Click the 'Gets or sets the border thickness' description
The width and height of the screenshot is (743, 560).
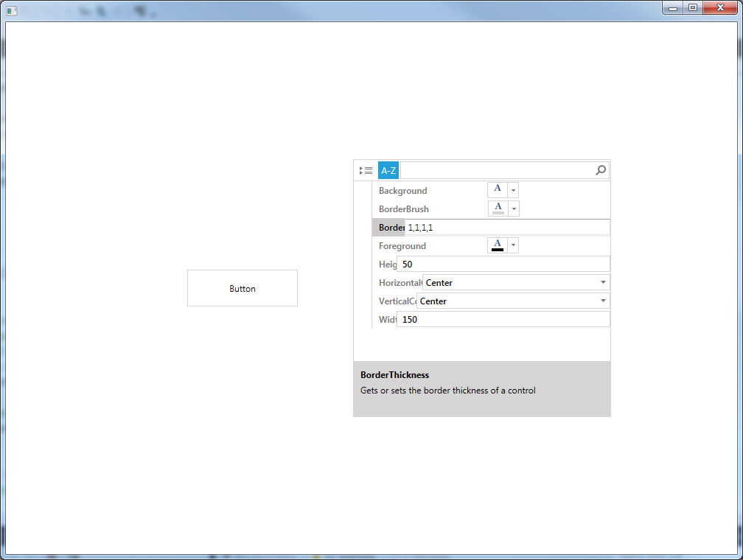pyautogui.click(x=448, y=391)
